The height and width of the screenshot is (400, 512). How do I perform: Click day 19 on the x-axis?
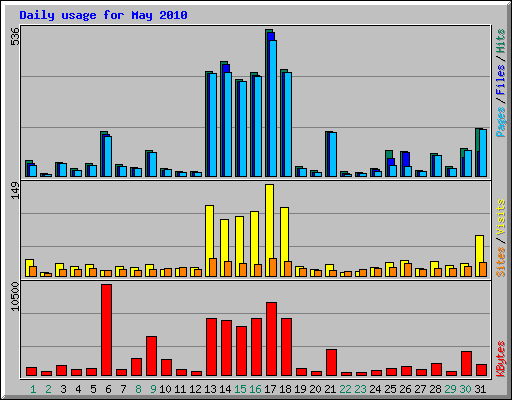(300, 389)
